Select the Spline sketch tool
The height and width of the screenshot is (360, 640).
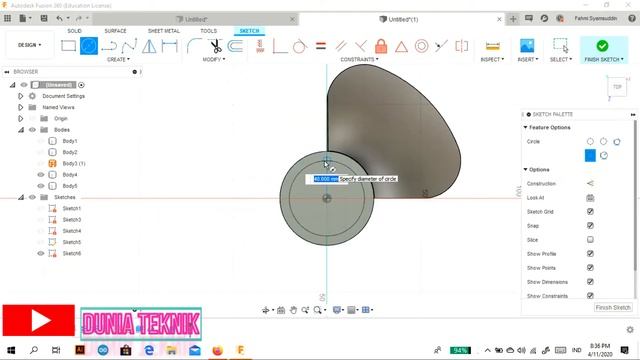coord(129,46)
